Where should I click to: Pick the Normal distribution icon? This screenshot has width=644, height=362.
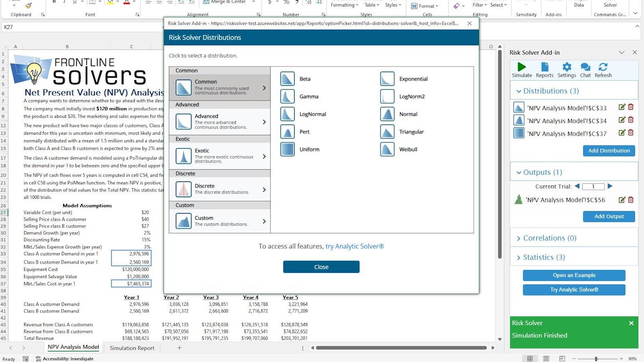pos(387,114)
